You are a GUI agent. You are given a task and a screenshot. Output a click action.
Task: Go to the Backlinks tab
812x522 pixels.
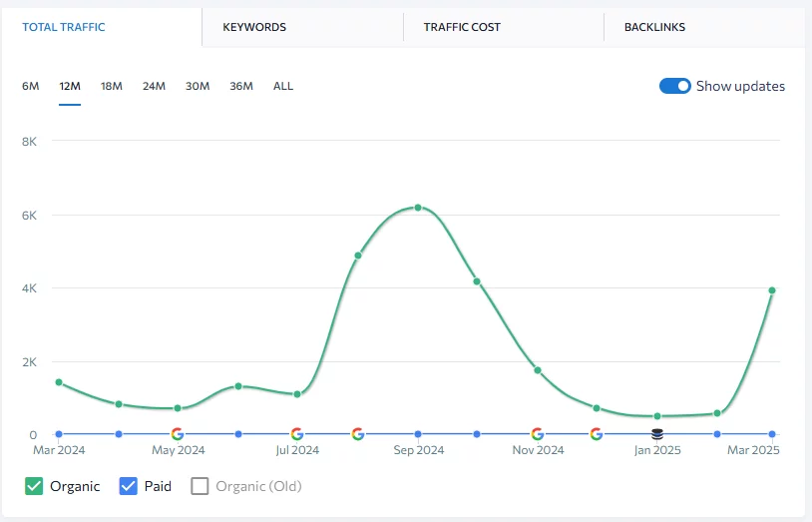pyautogui.click(x=654, y=27)
